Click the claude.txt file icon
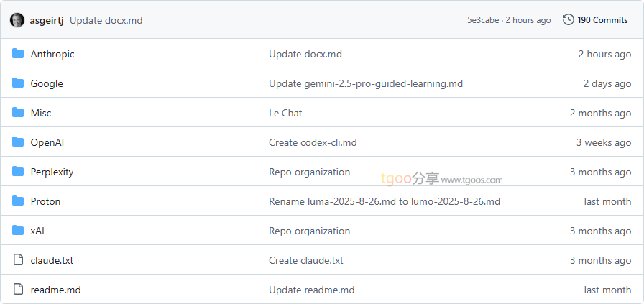The width and height of the screenshot is (644, 304). point(18,260)
